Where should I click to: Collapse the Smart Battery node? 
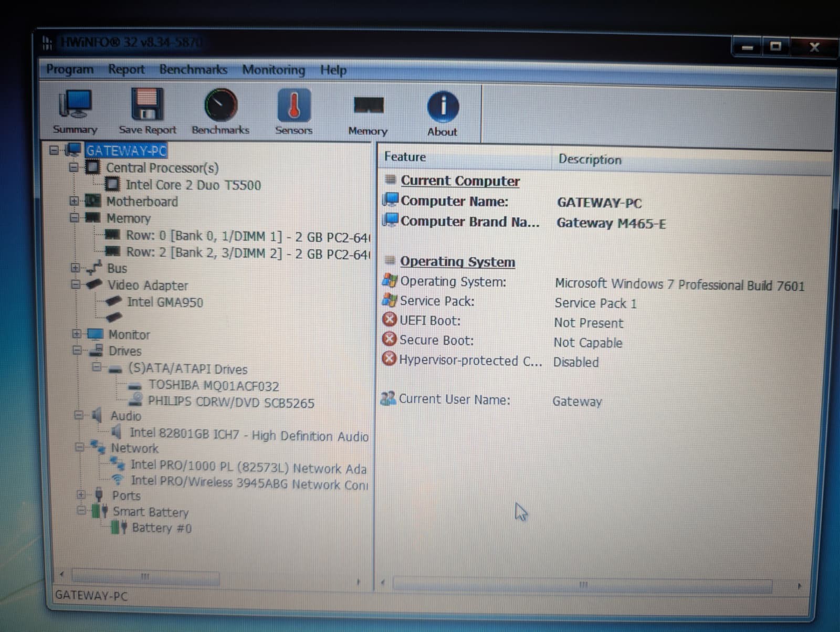coord(81,510)
